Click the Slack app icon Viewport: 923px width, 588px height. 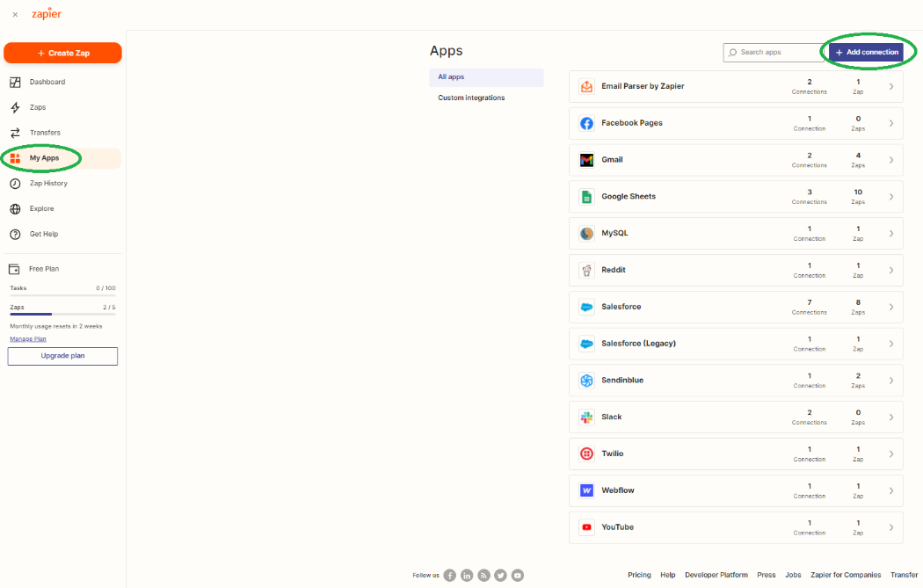point(586,417)
